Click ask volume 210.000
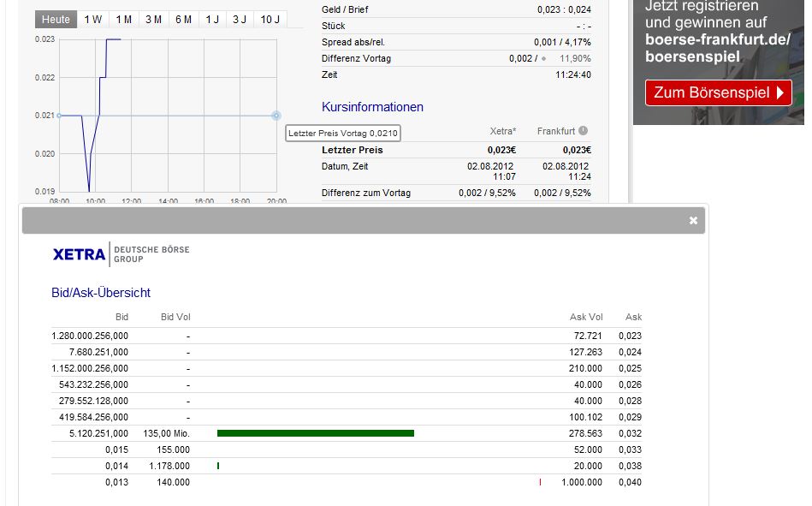The width and height of the screenshot is (812, 506). coord(586,369)
